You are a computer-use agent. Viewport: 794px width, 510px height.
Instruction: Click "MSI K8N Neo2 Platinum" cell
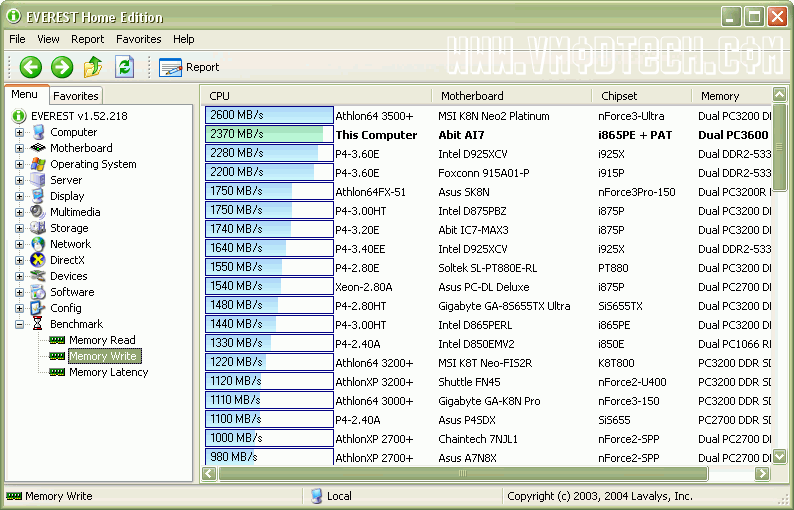[x=494, y=116]
